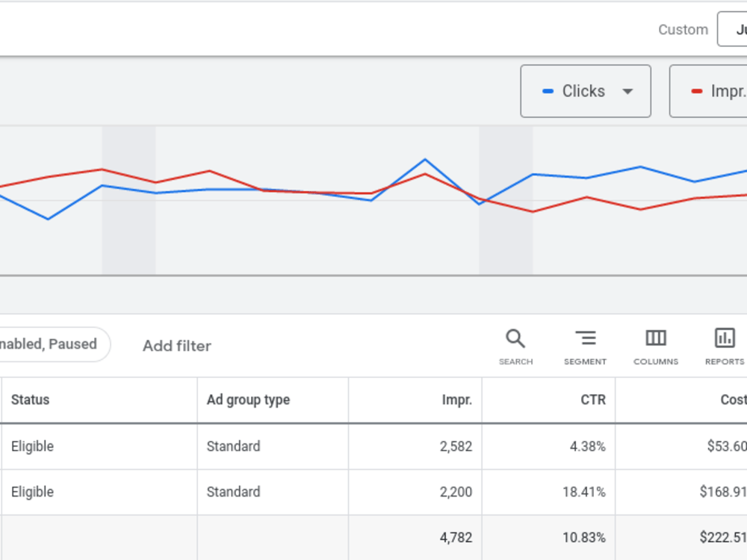The width and height of the screenshot is (747, 560).
Task: Click the blue Clicks line peak
Action: tap(425, 160)
